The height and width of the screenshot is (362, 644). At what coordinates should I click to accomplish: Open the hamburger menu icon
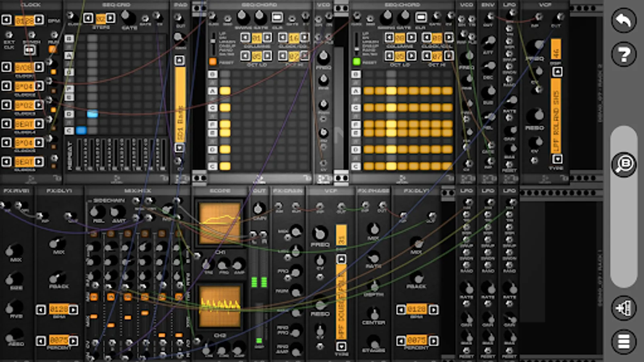click(x=623, y=342)
